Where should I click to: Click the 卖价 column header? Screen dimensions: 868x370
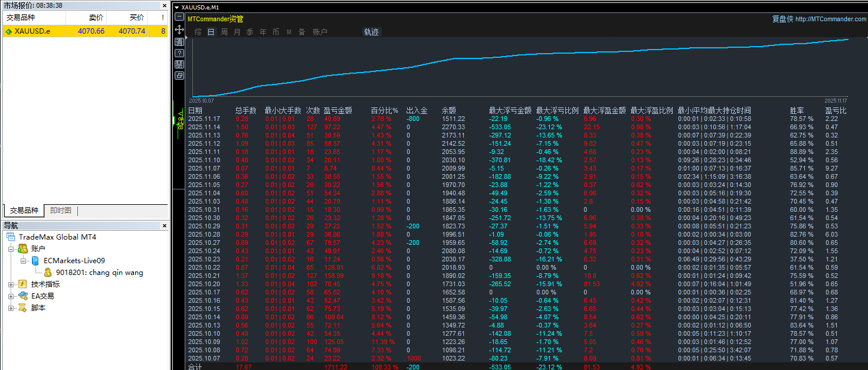86,18
